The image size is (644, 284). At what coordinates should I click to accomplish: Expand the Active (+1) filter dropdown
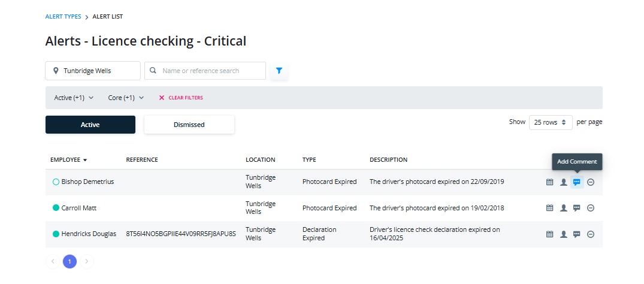[x=74, y=98]
